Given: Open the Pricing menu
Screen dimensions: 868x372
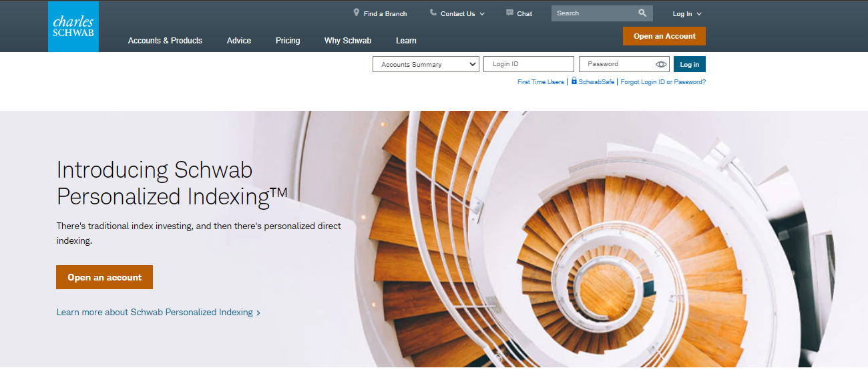Looking at the screenshot, I should (x=288, y=41).
